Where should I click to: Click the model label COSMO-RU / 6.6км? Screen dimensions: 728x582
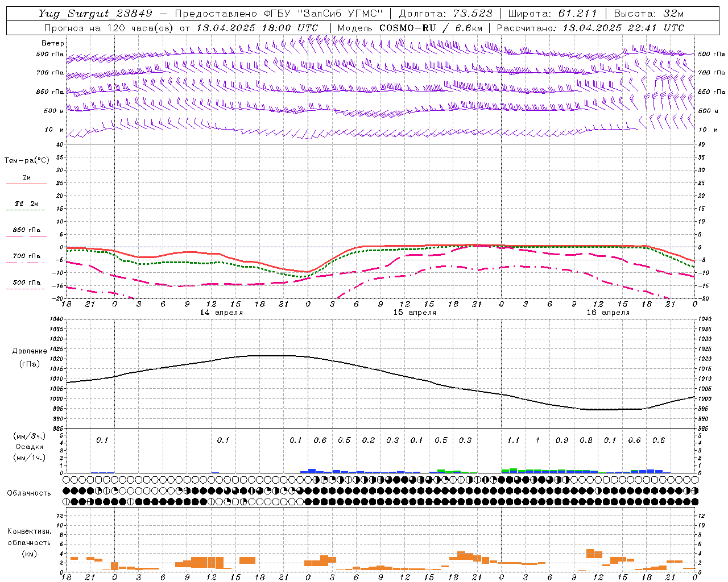(431, 27)
